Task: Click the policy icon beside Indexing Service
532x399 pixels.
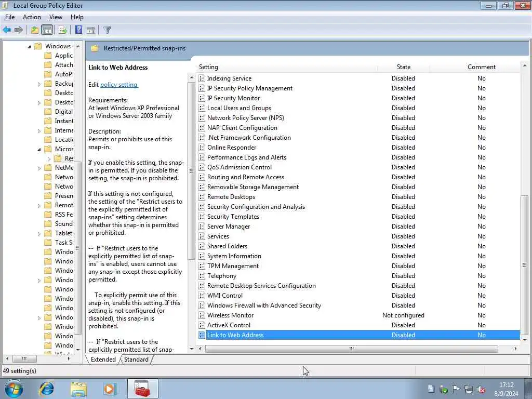Action: [202, 78]
